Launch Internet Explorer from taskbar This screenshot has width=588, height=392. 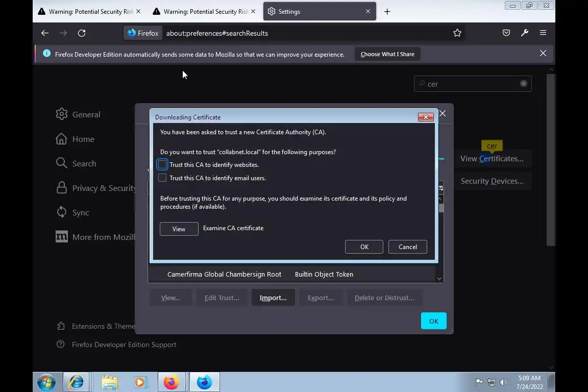76,382
